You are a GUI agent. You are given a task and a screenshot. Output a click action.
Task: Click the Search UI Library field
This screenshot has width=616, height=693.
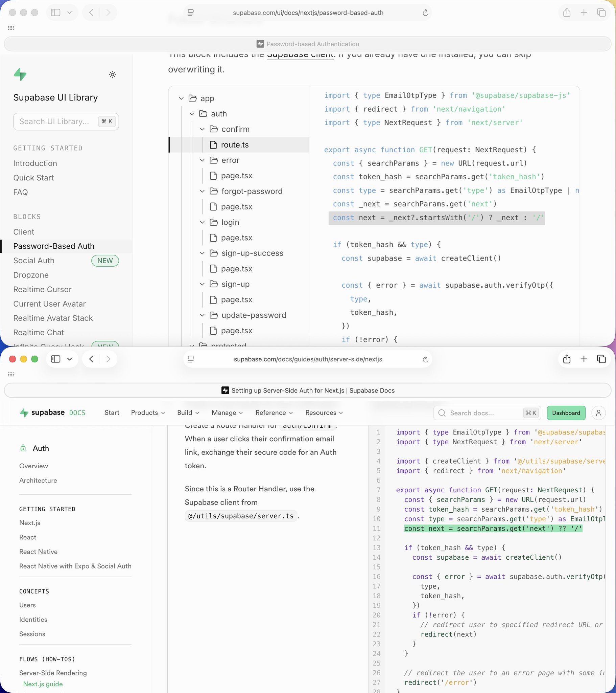pyautogui.click(x=54, y=121)
